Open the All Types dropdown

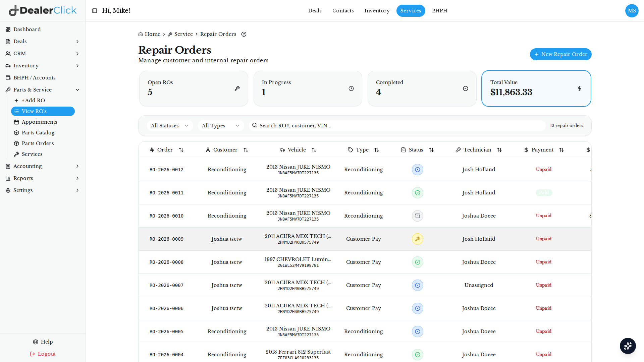pos(221,126)
